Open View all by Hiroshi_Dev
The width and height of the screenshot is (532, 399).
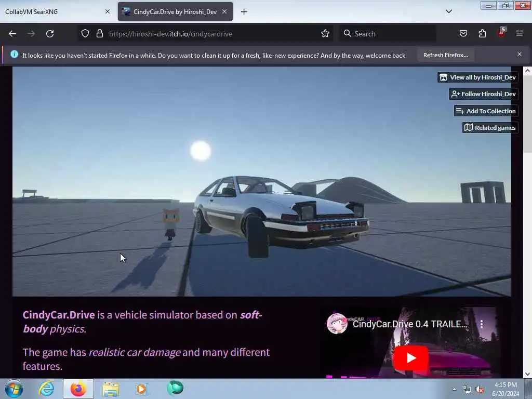point(477,77)
